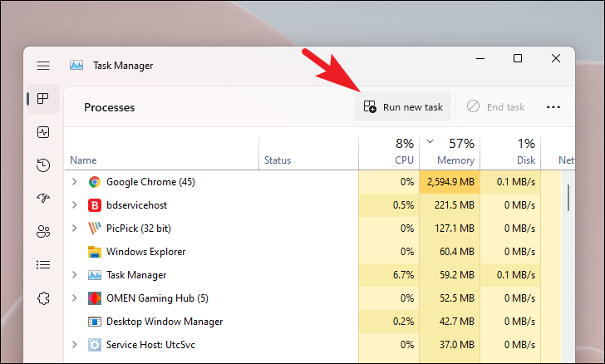Open the App history sidebar icon
This screenshot has width=605, height=364.
pos(43,165)
